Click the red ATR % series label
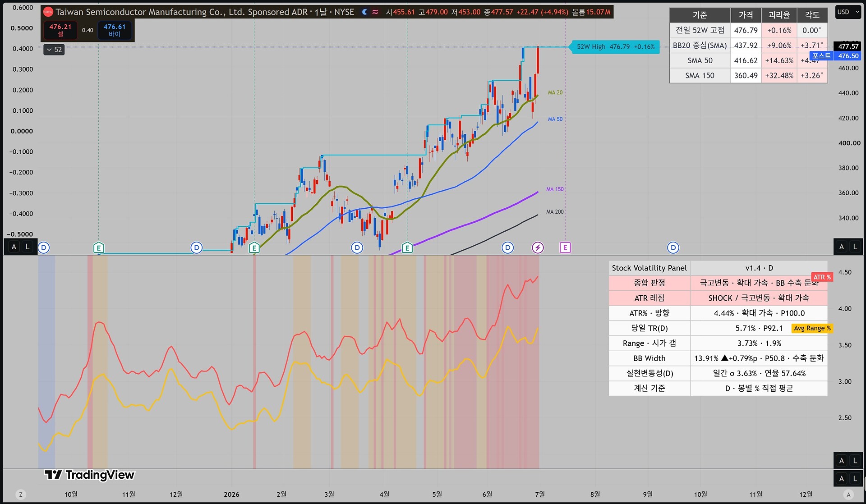Image resolution: width=866 pixels, height=504 pixels. pos(822,277)
